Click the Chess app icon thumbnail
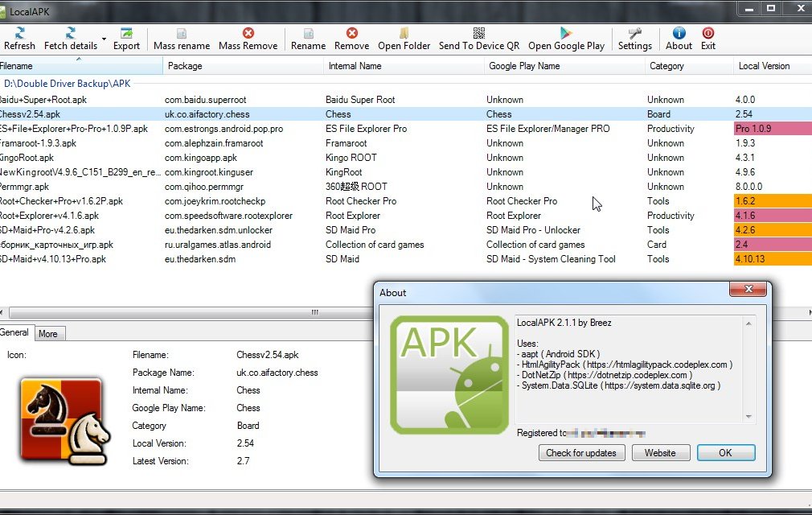Image resolution: width=812 pixels, height=515 pixels. tap(65, 421)
